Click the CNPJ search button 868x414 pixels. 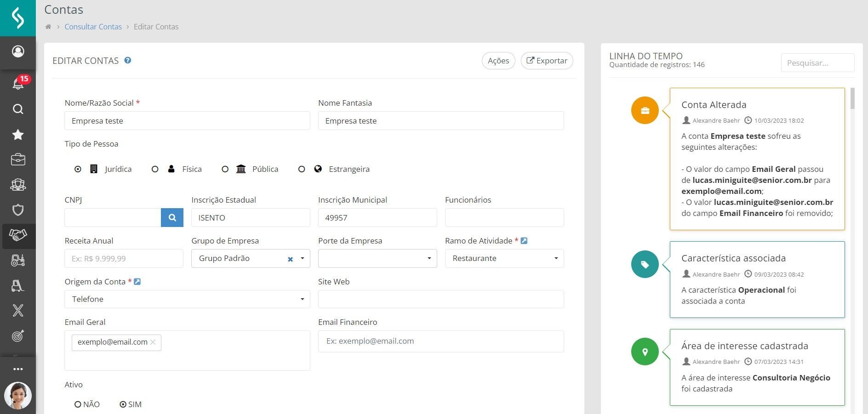172,218
